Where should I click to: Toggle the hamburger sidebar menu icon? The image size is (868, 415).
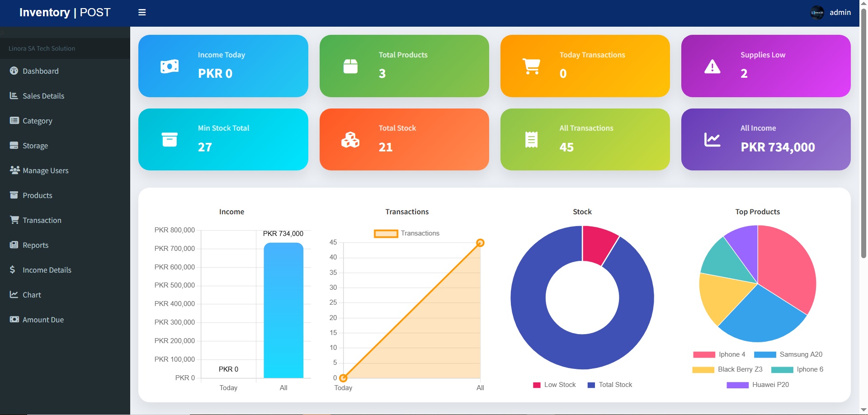(x=142, y=13)
